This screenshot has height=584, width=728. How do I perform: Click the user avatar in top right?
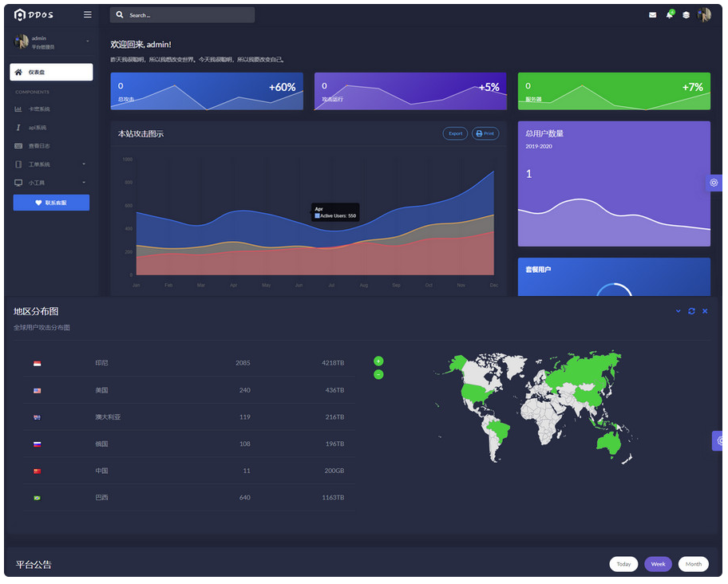pyautogui.click(x=703, y=15)
